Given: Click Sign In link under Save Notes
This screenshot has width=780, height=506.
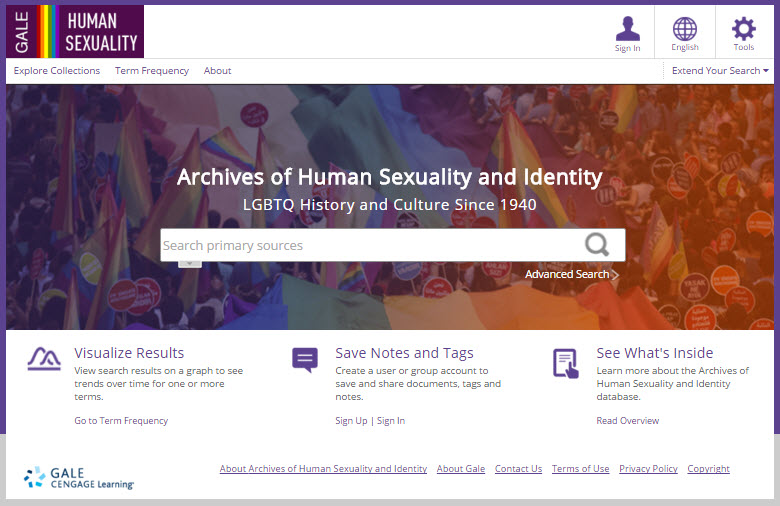Looking at the screenshot, I should (x=390, y=420).
